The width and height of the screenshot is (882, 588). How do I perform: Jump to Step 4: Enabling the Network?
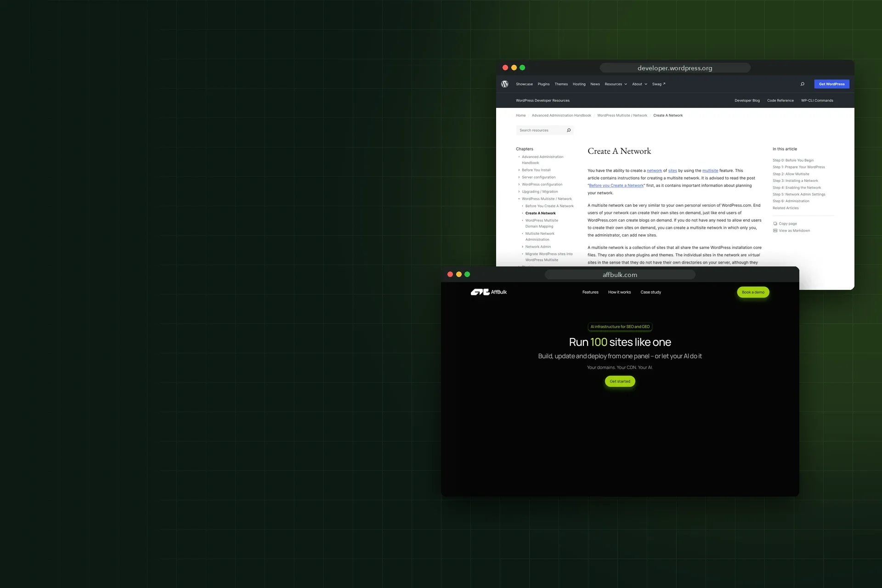(x=797, y=187)
